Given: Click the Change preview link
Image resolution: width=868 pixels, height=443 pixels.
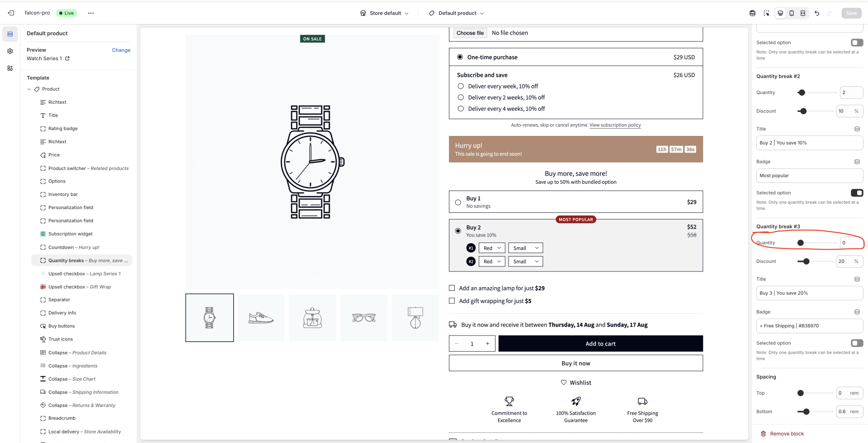Looking at the screenshot, I should pyautogui.click(x=121, y=50).
